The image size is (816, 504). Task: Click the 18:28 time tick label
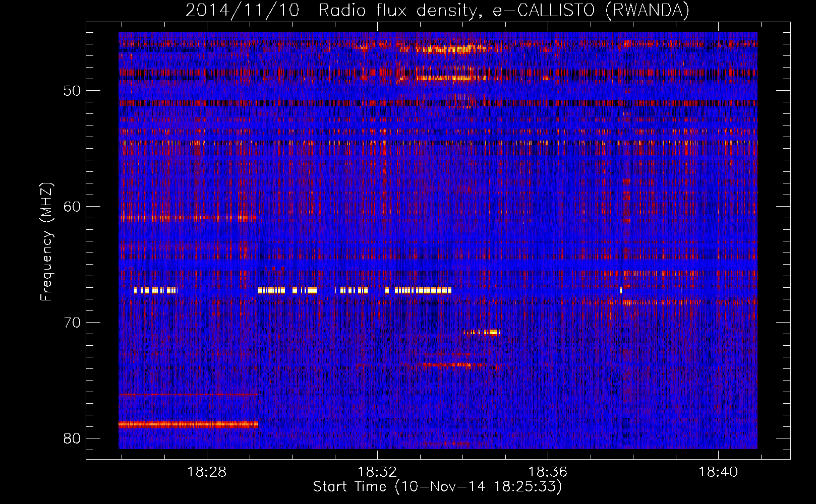pos(207,472)
